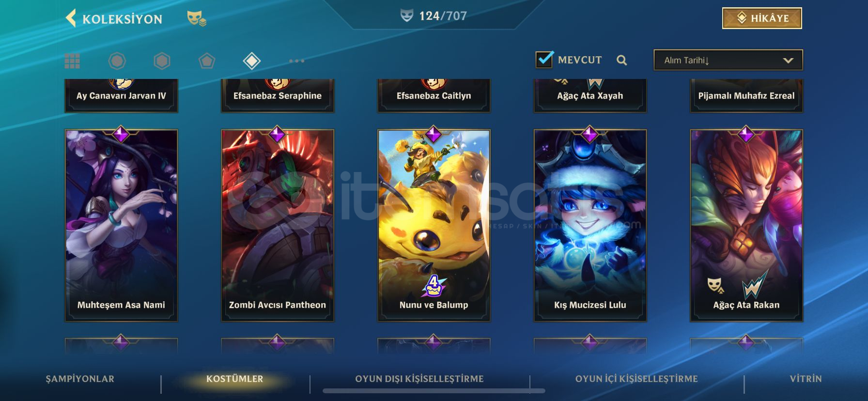The image size is (868, 401).
Task: Select the second hexagon rarity filter
Action: point(162,61)
